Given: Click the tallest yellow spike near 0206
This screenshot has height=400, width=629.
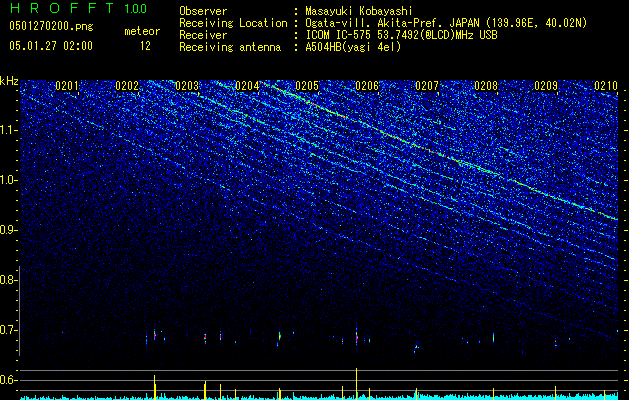Looking at the screenshot, I should [x=356, y=383].
